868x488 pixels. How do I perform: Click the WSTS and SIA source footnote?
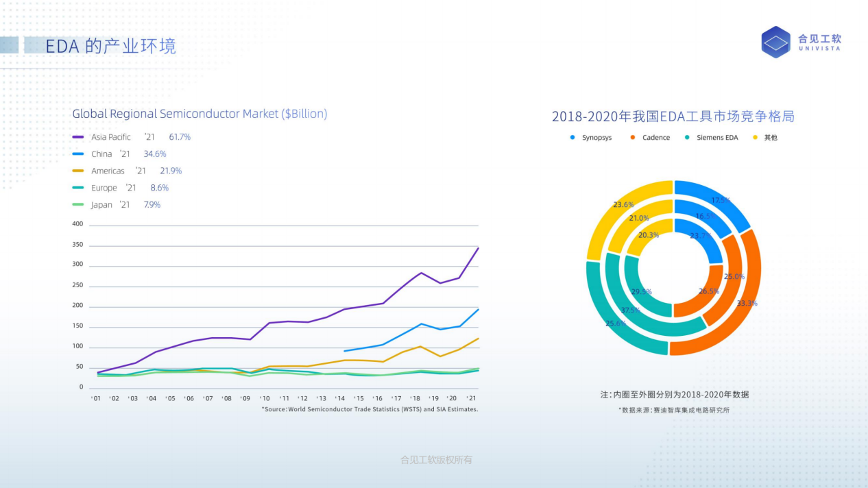(x=370, y=409)
